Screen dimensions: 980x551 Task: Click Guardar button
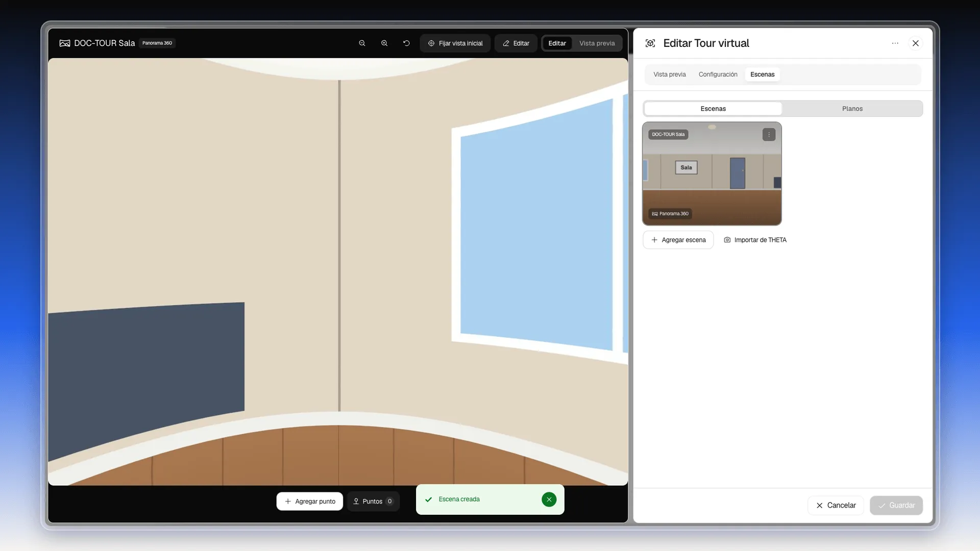tap(896, 506)
